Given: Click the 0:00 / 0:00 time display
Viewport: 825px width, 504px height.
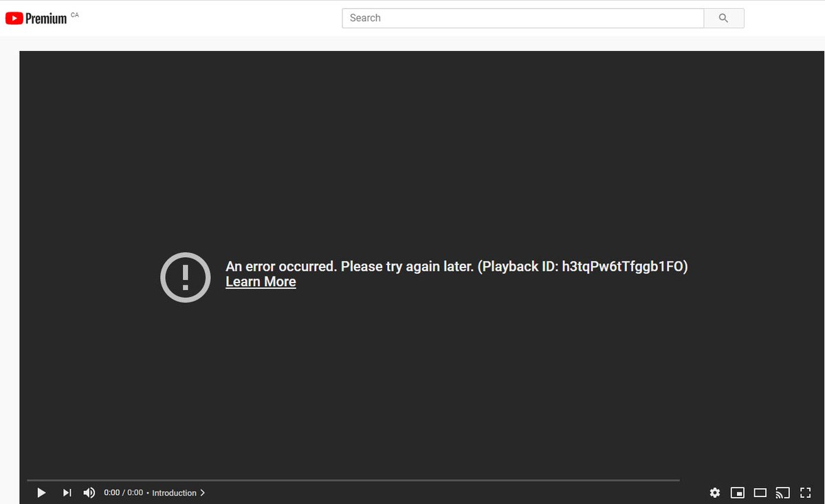Looking at the screenshot, I should [124, 493].
